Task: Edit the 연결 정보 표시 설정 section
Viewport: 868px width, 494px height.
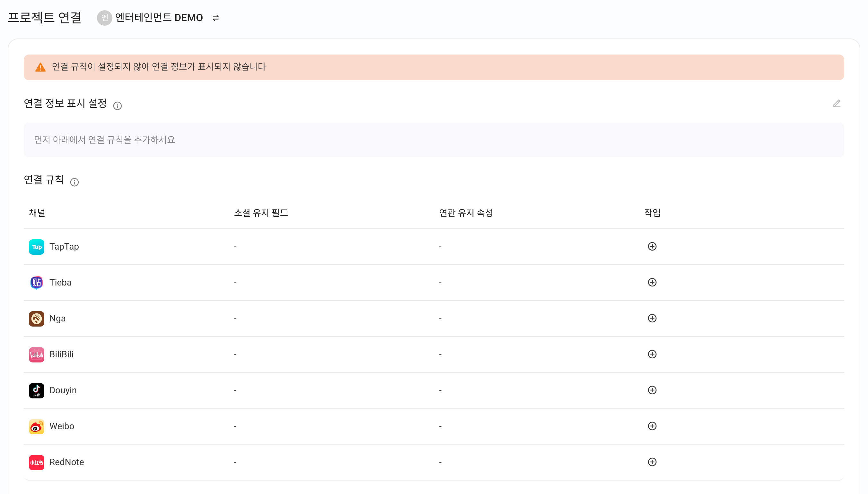Action: tap(836, 104)
